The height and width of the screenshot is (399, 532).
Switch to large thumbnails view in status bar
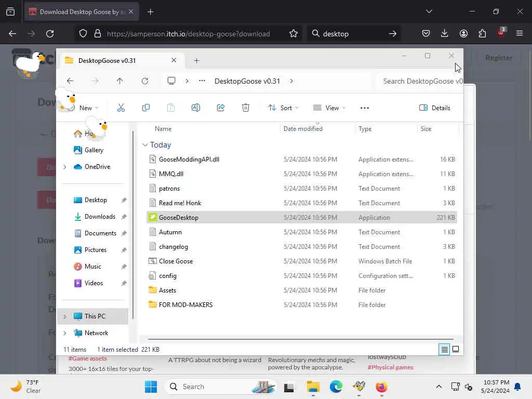click(456, 349)
